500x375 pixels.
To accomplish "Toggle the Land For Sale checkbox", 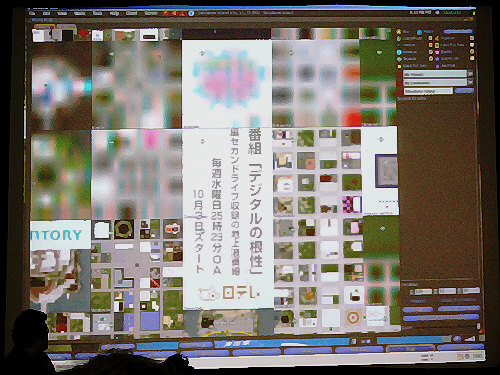I will coord(472,45).
